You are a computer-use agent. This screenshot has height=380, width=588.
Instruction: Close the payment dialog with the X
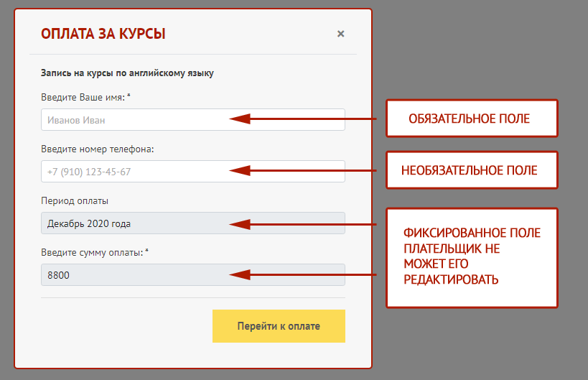click(341, 34)
